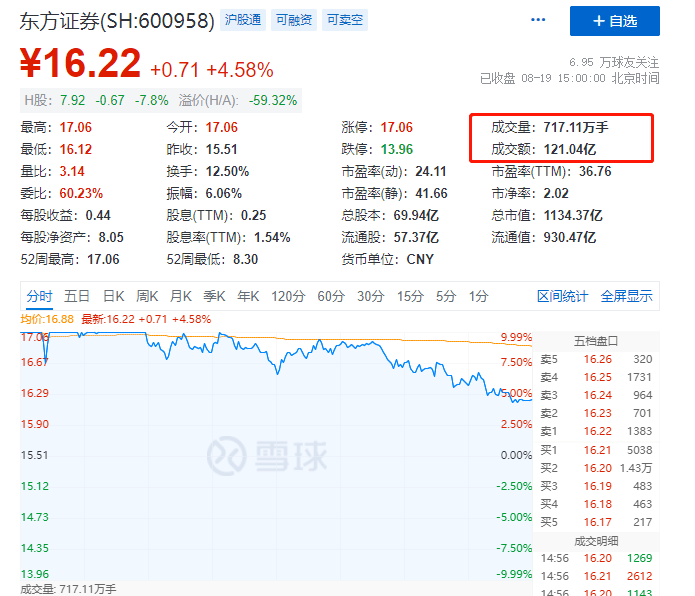This screenshot has width=695, height=596.
Task: Open the 周K chart tab
Action: click(x=147, y=296)
